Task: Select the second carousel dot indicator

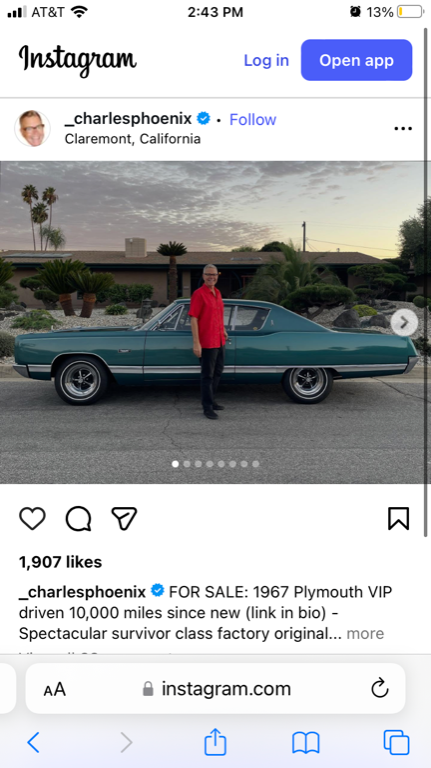Action: pos(187,464)
